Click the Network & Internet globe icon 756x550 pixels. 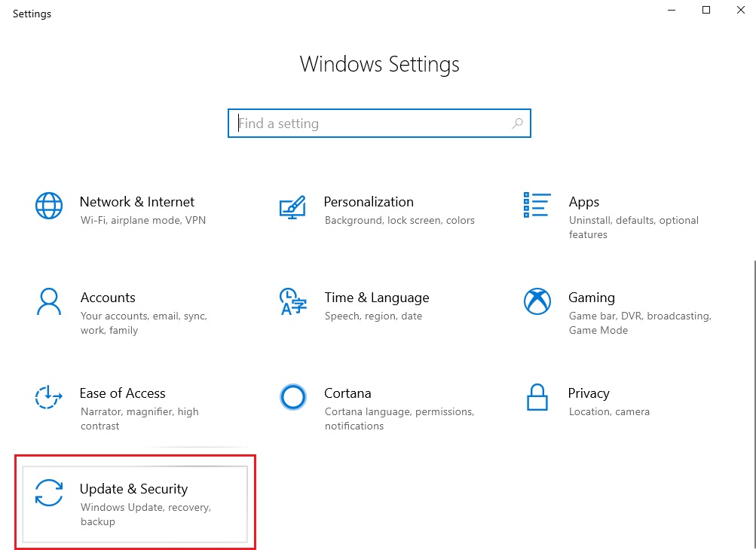pos(49,205)
